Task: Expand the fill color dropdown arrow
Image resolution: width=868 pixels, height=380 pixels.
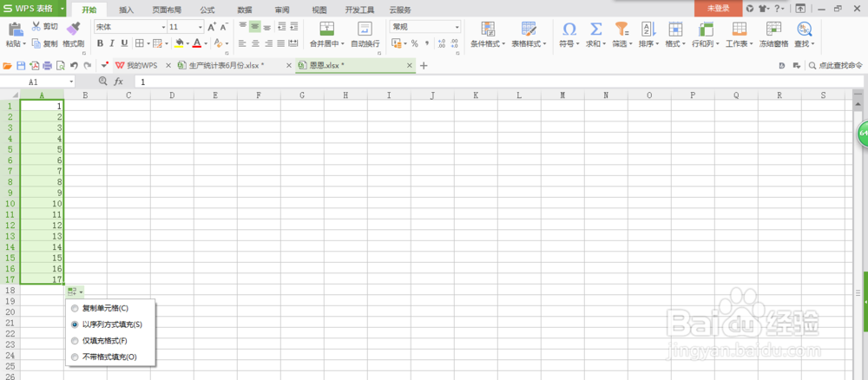Action: tap(187, 43)
